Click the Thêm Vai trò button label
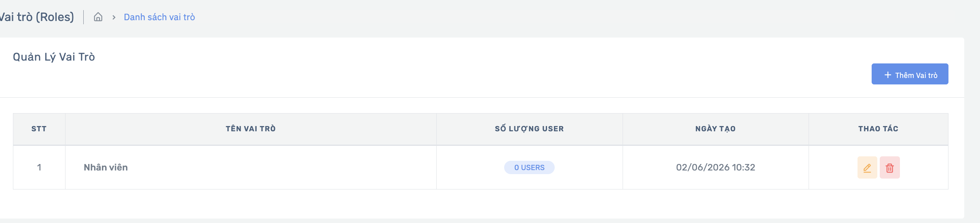Screen dimensions: 980x223 click(x=916, y=75)
